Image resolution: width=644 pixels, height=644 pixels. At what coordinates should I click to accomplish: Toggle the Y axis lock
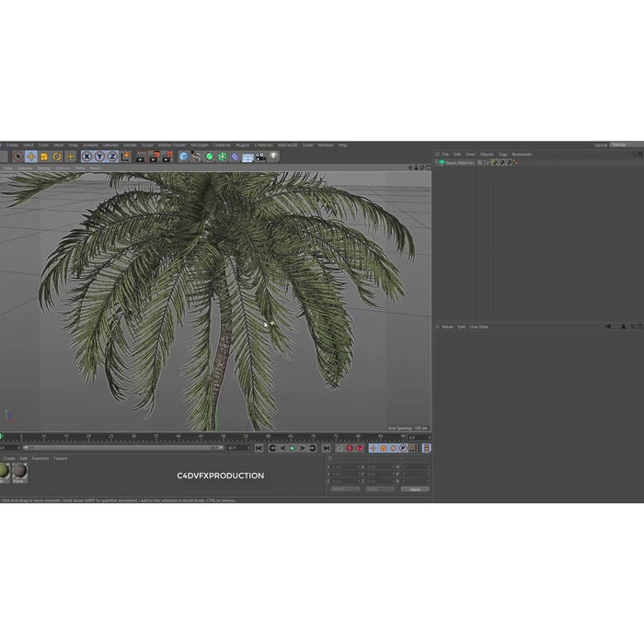click(x=99, y=156)
